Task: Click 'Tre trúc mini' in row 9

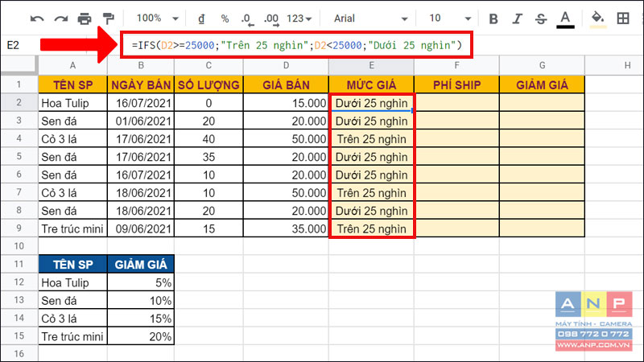Action: (x=72, y=228)
